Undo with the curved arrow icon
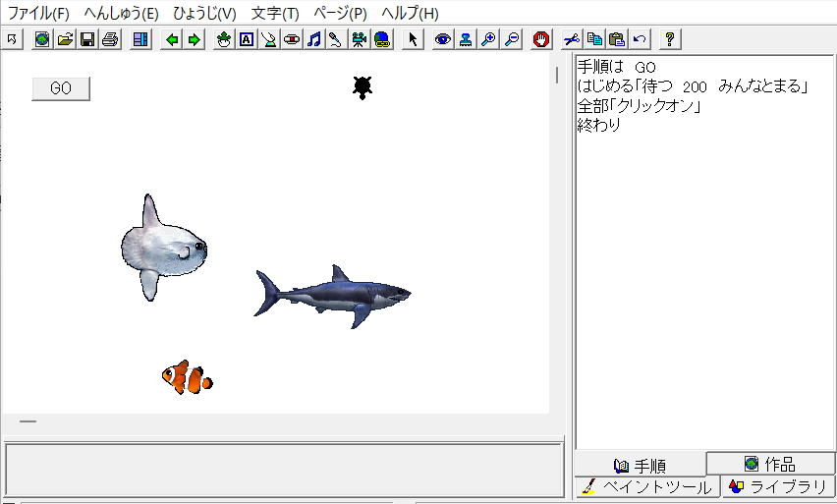The height and width of the screenshot is (504, 837). [640, 39]
